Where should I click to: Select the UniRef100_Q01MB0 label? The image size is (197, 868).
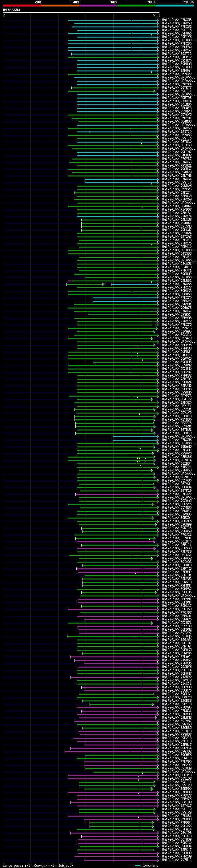[x=177, y=104]
